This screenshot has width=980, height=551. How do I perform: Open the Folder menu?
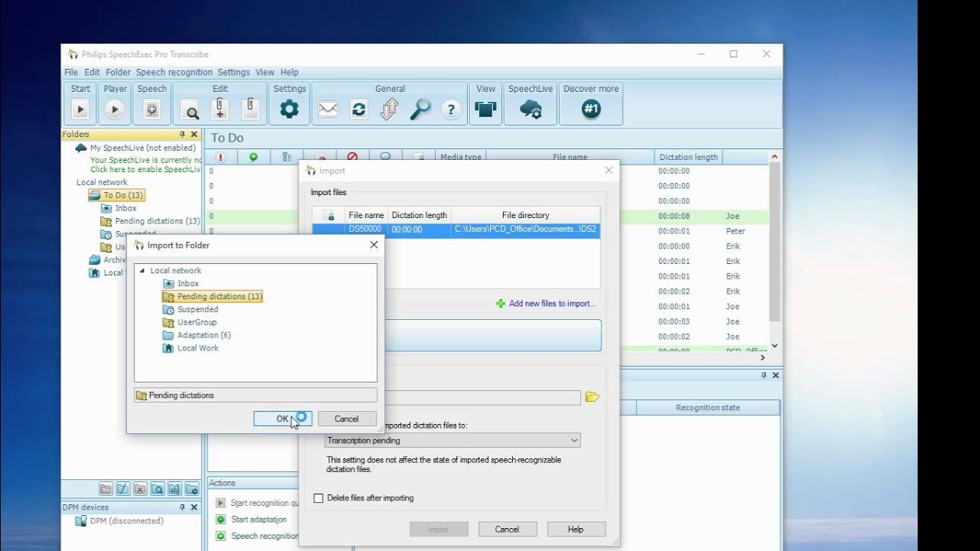pyautogui.click(x=118, y=72)
